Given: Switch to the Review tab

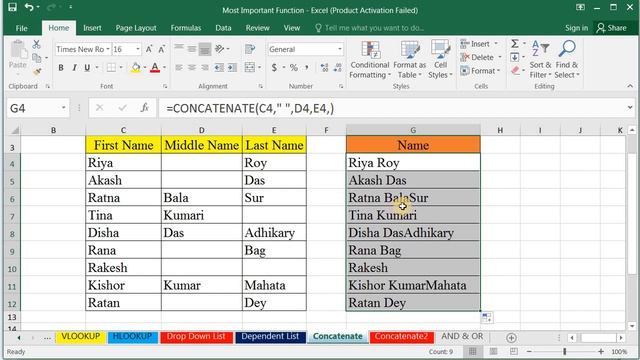Looking at the screenshot, I should pyautogui.click(x=258, y=28).
